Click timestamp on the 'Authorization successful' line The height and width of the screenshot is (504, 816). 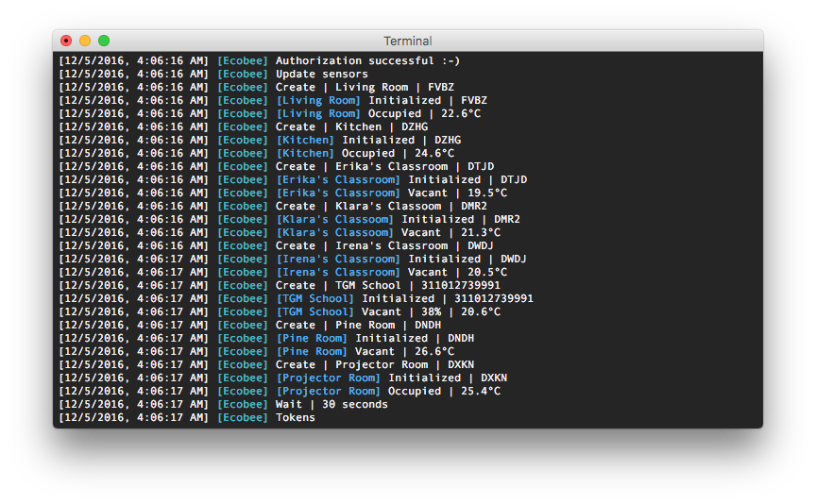(x=134, y=60)
